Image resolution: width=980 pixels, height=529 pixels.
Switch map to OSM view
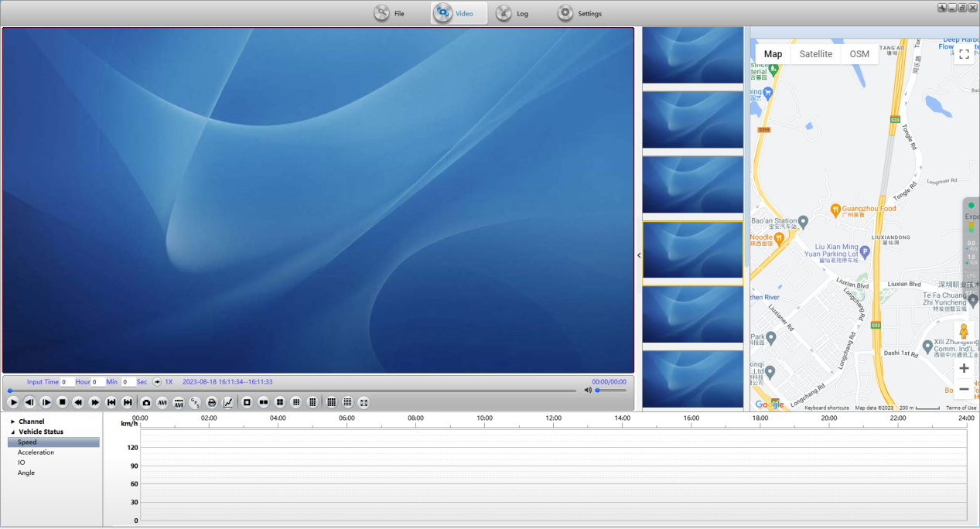[859, 54]
